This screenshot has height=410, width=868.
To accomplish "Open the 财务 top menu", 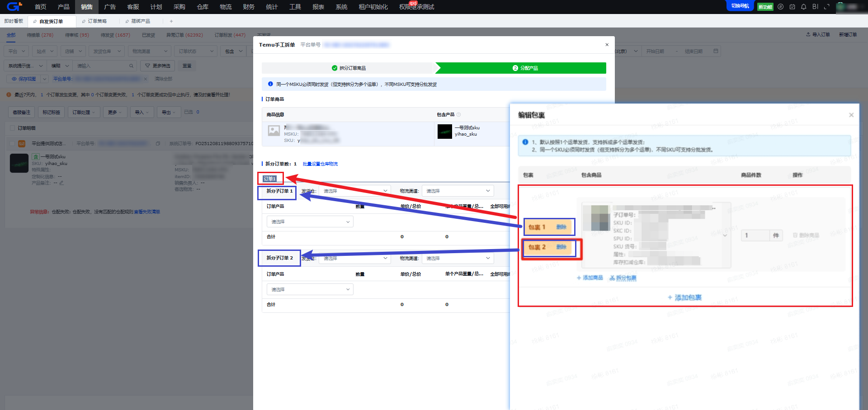I will [x=249, y=7].
